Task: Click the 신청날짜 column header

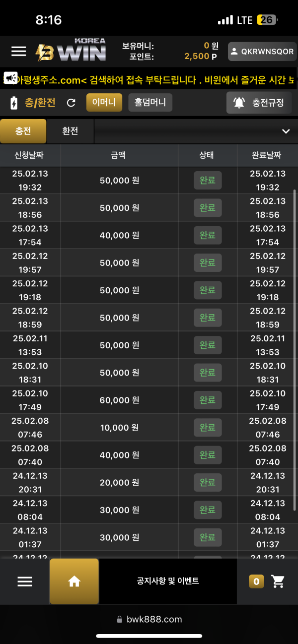Action: coord(29,155)
